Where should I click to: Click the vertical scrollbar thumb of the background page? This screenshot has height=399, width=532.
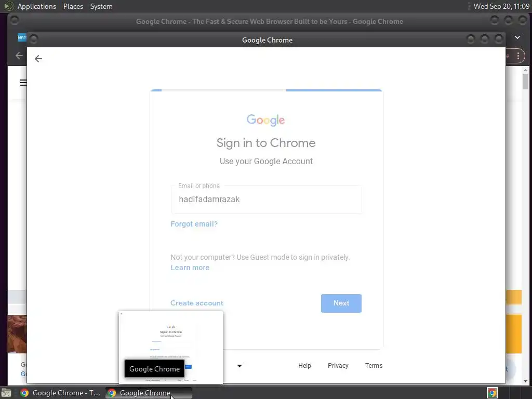(525, 82)
